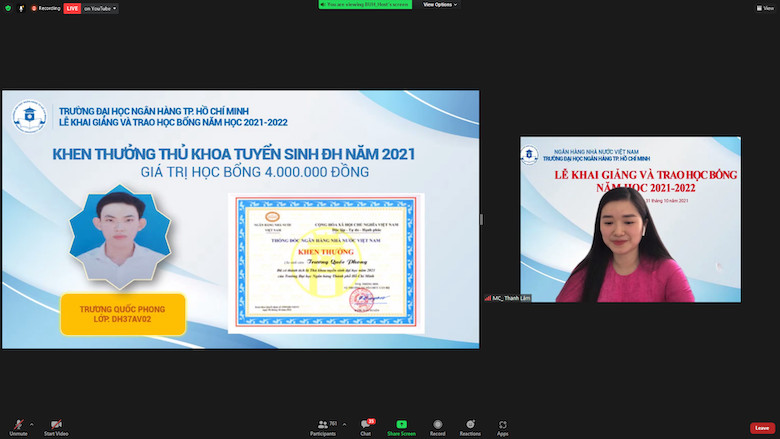Click the red Leave button
Image resolution: width=780 pixels, height=439 pixels.
pos(761,428)
